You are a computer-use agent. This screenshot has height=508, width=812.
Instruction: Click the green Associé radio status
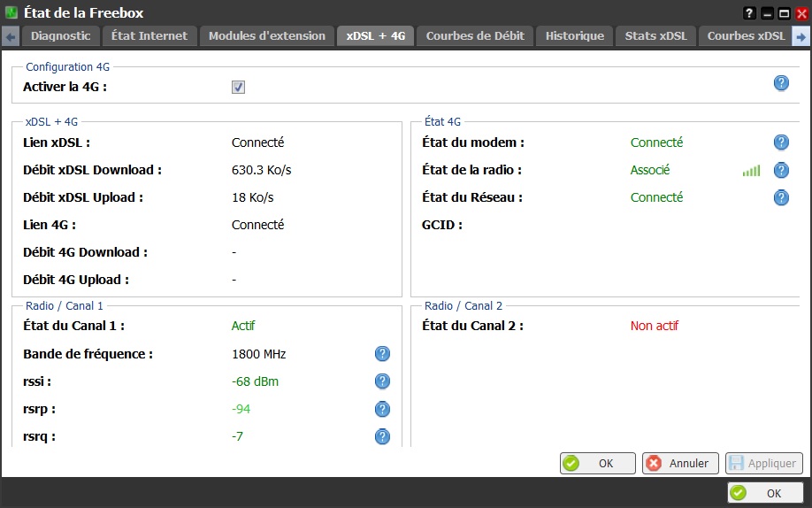click(650, 170)
